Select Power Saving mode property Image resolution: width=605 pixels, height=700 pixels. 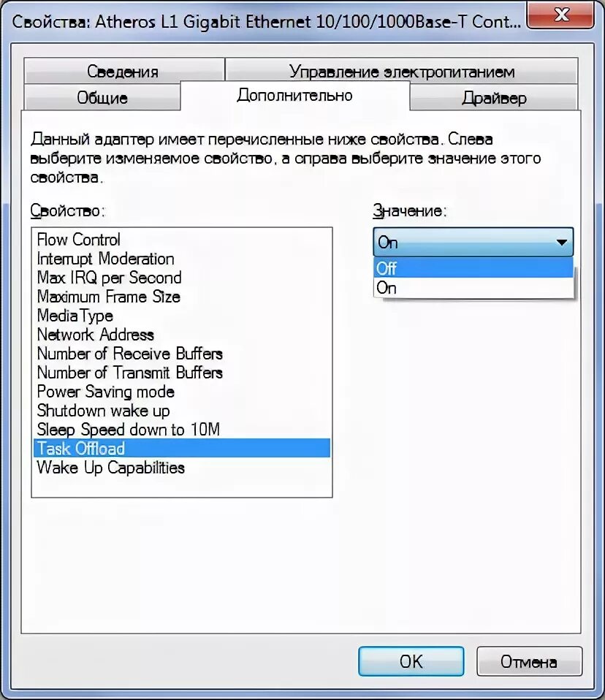[x=105, y=392]
